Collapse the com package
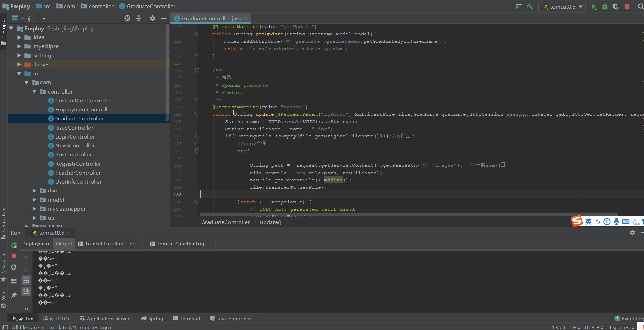Viewport: 644px width, 330px height. [26, 82]
